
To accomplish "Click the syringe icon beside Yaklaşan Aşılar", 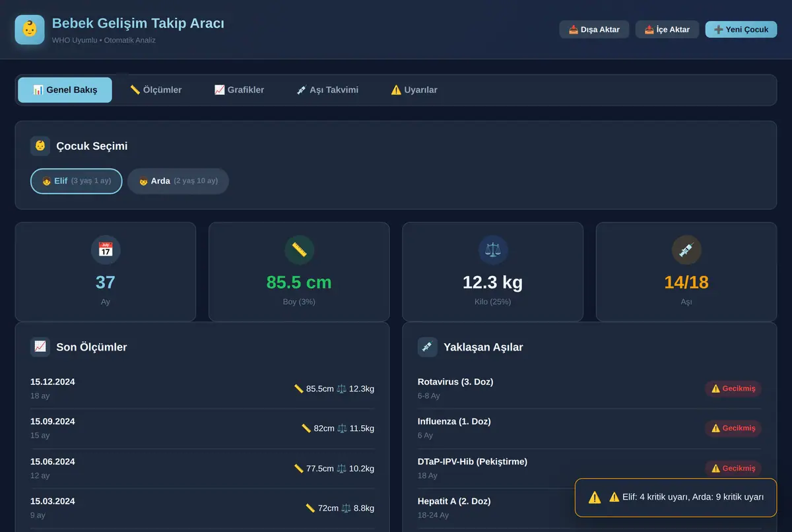I will pyautogui.click(x=428, y=347).
